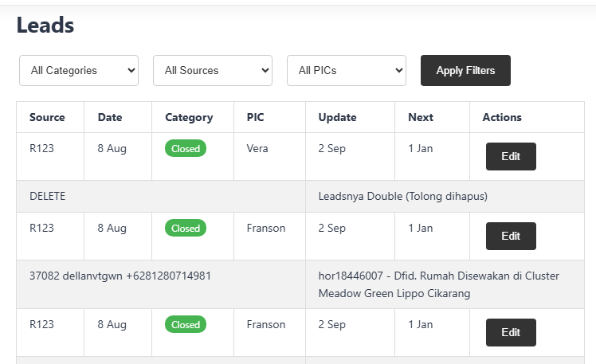Screen dimensions: 596x364
Task: Select the contact number +6281280714981 cell
Action: click(120, 276)
